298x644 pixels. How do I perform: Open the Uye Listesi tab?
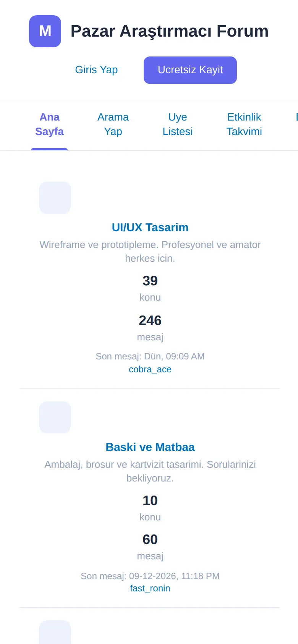tap(178, 124)
